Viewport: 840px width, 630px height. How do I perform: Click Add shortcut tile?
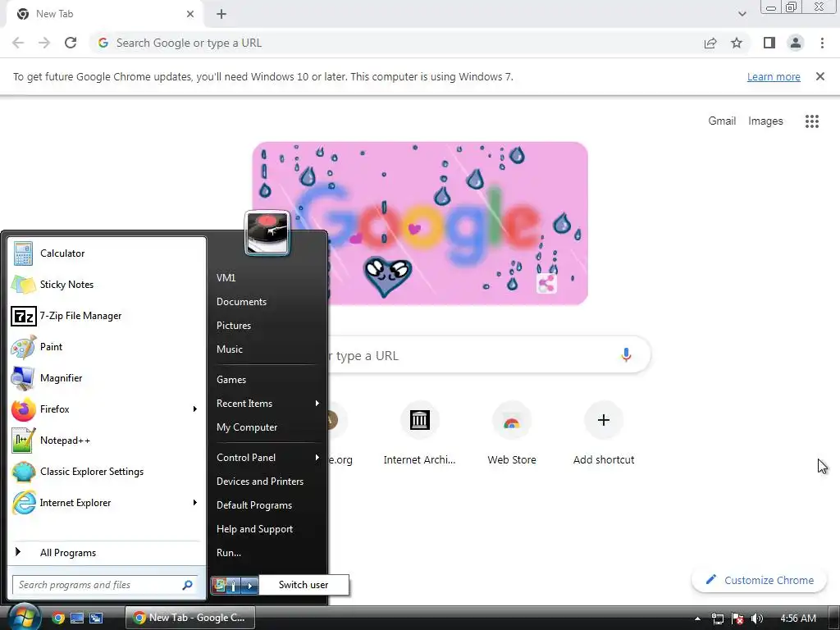click(604, 435)
